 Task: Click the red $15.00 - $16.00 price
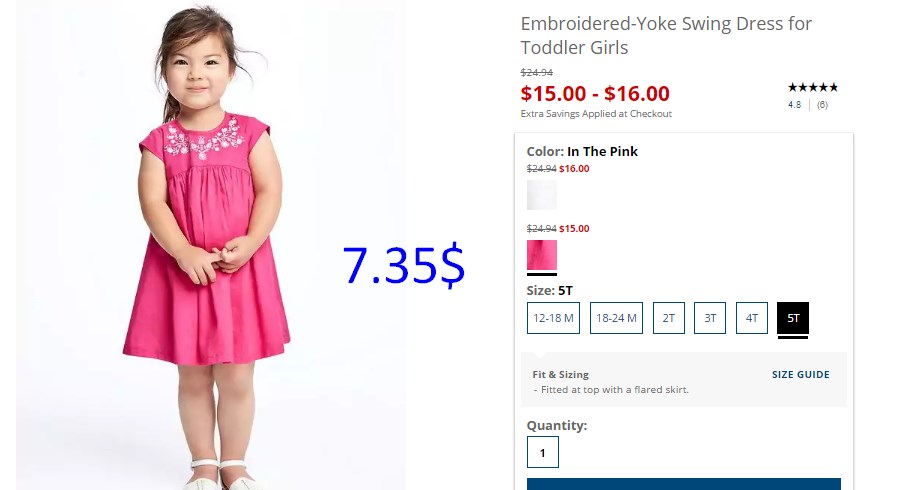pos(595,93)
